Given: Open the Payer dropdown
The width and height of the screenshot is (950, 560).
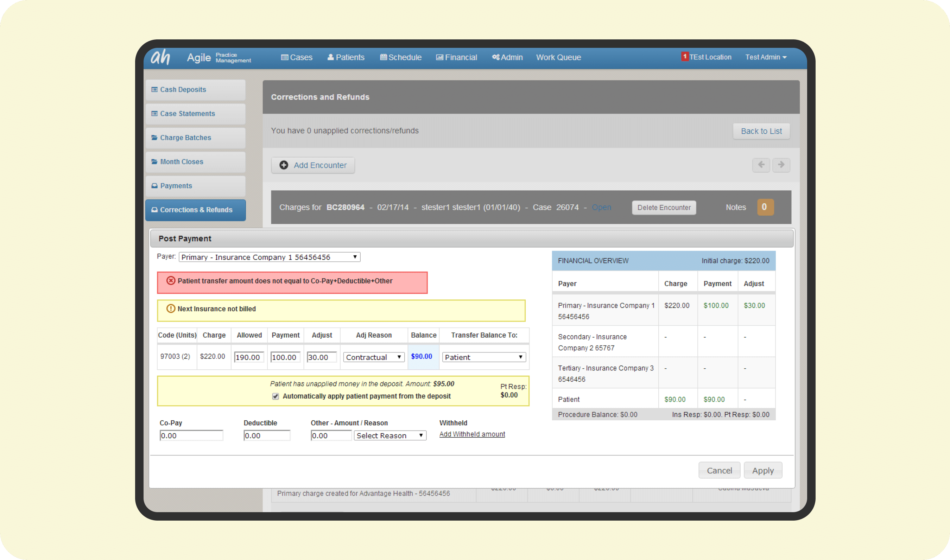Looking at the screenshot, I should coord(270,257).
